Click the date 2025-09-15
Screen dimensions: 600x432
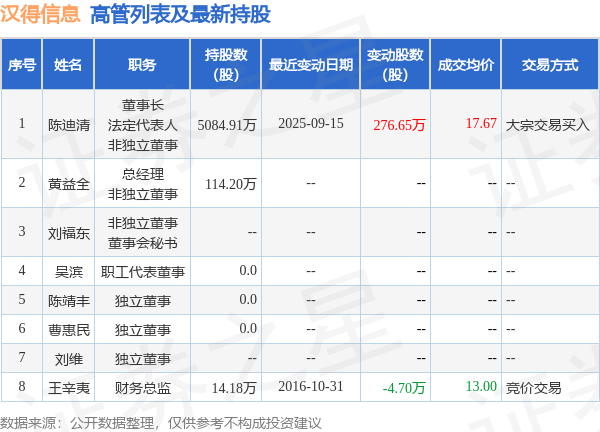311,123
